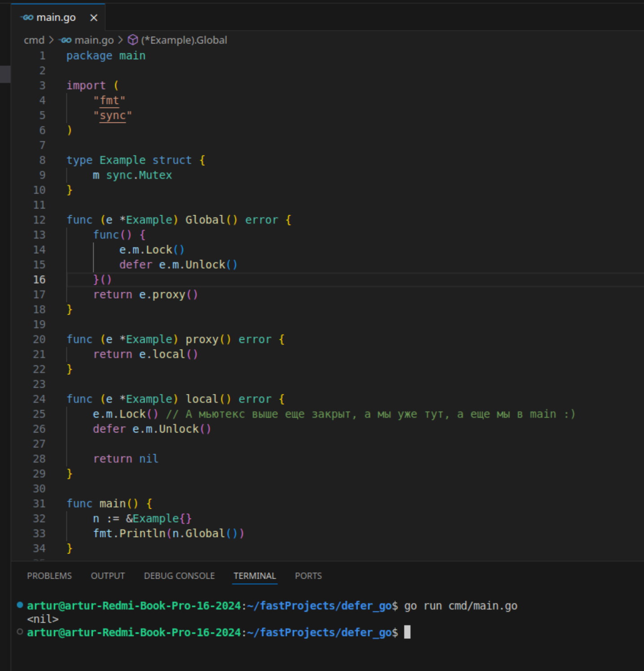Click line number 1 in the gutter
Screen dimensions: 644x671
[43, 56]
